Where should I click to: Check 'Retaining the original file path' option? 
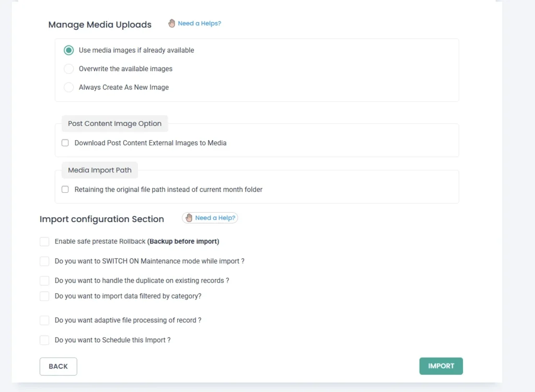[65, 190]
